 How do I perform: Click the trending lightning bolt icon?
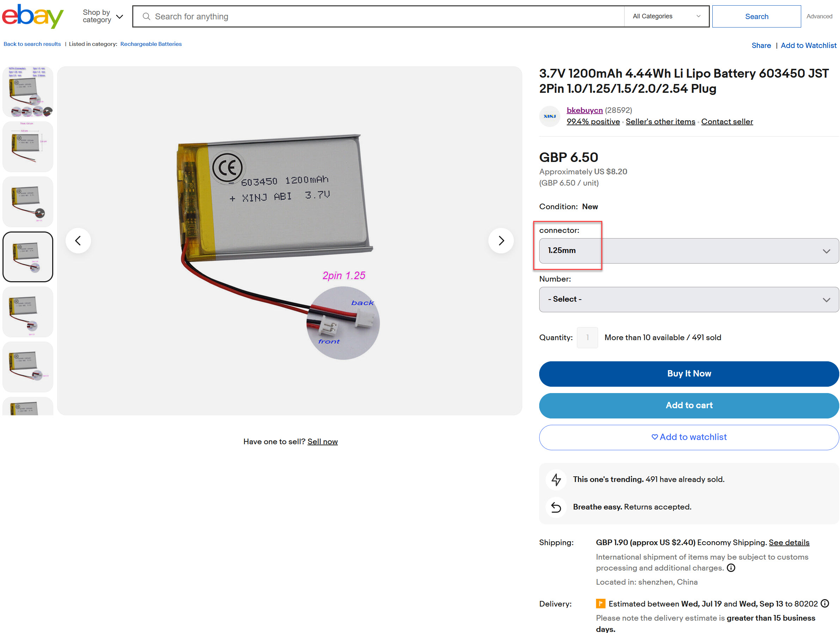[x=556, y=480]
